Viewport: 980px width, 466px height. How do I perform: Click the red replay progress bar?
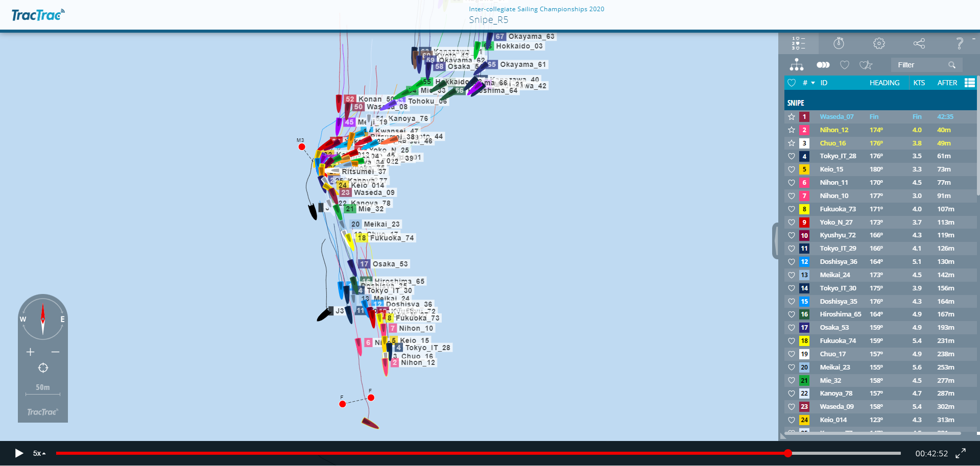click(x=421, y=453)
